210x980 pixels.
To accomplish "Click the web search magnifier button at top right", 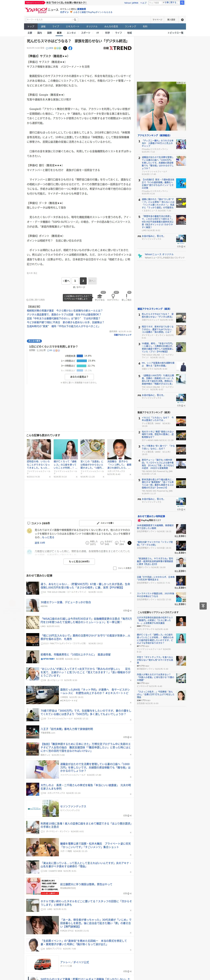I will click(x=182, y=3).
